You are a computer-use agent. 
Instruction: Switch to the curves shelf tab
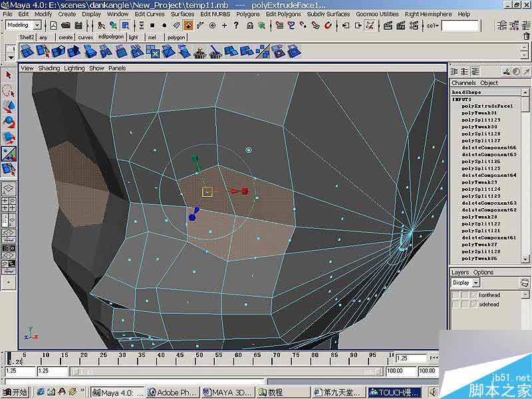[x=86, y=37]
